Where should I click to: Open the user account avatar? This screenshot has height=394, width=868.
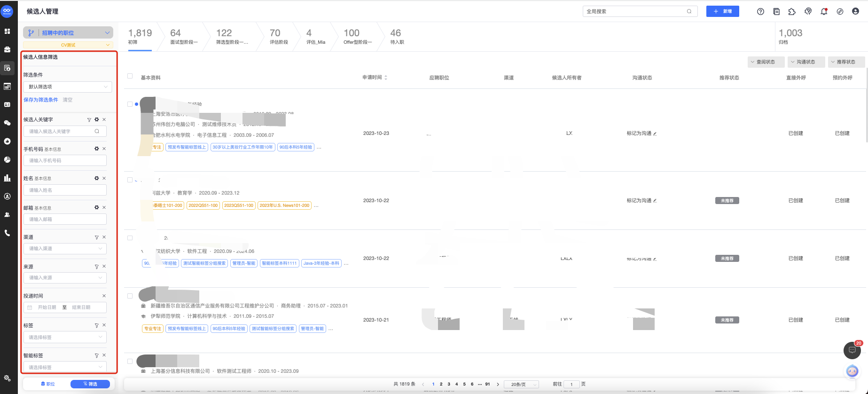pyautogui.click(x=855, y=11)
